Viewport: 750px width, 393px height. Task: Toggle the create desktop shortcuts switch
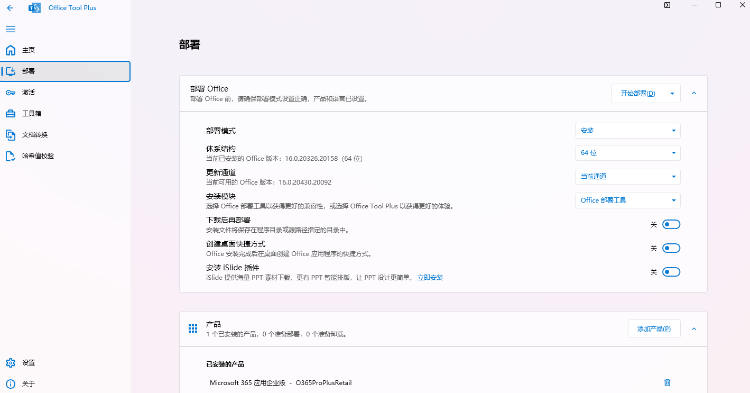pos(671,248)
